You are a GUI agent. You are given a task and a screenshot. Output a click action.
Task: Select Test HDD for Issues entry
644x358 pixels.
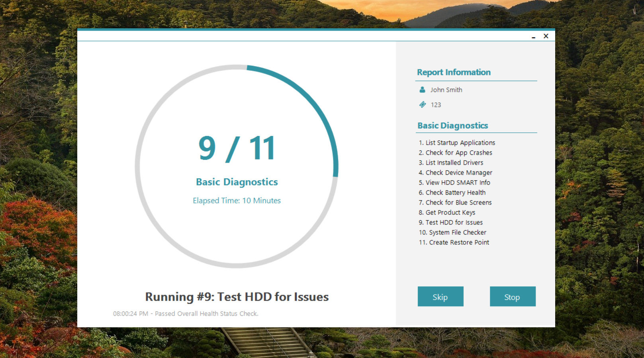(x=451, y=222)
